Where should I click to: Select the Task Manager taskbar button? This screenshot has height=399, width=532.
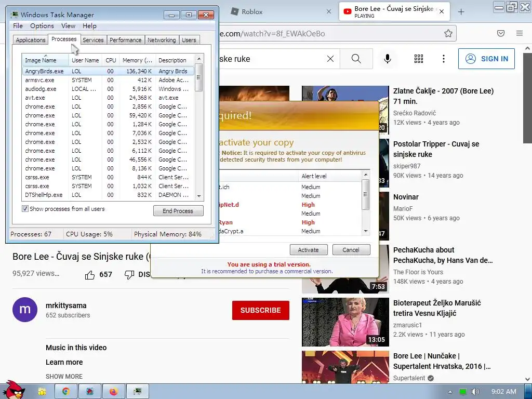(x=137, y=392)
